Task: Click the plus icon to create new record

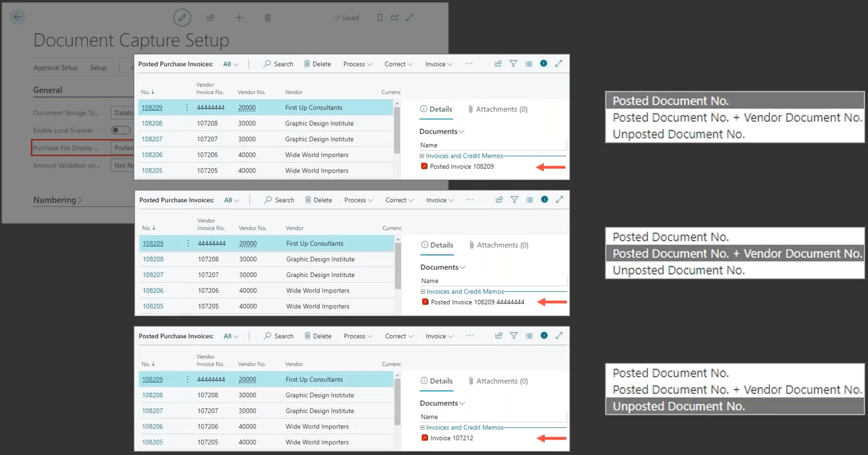Action: pyautogui.click(x=239, y=18)
